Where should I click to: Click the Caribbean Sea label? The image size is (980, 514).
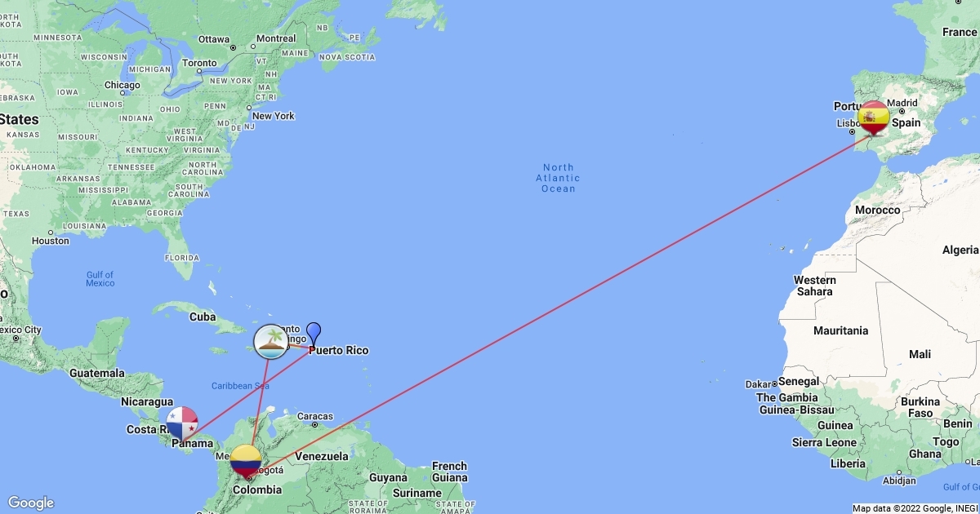[240, 386]
